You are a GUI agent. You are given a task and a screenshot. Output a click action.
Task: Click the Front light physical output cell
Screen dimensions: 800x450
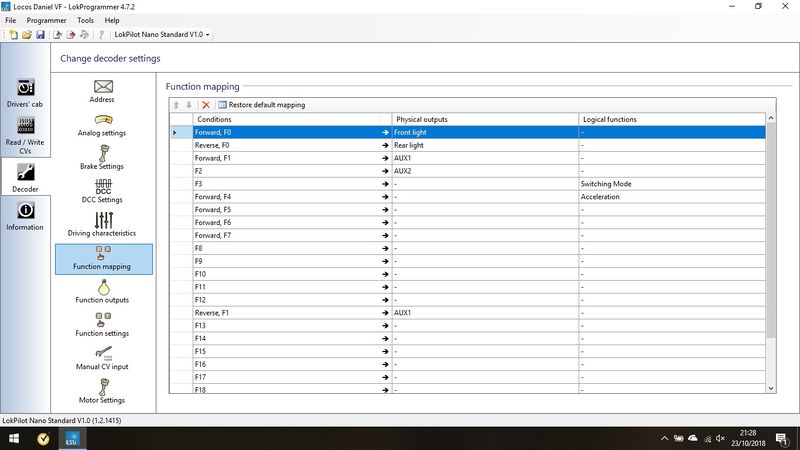485,132
